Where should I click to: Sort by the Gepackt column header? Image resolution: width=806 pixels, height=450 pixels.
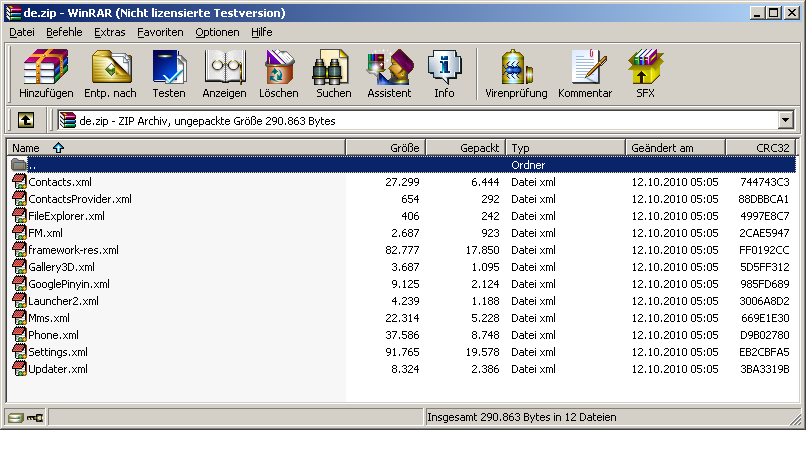point(466,148)
